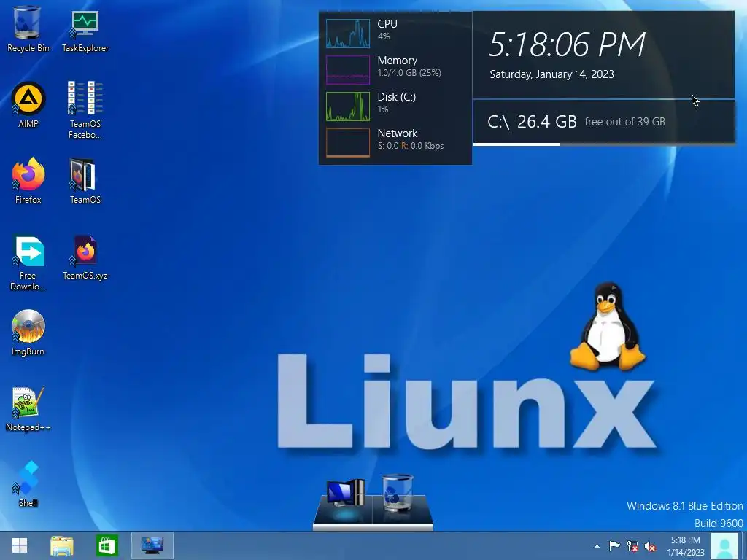Click the date Saturday, January 14, 2023
The height and width of the screenshot is (560, 747).
point(551,74)
